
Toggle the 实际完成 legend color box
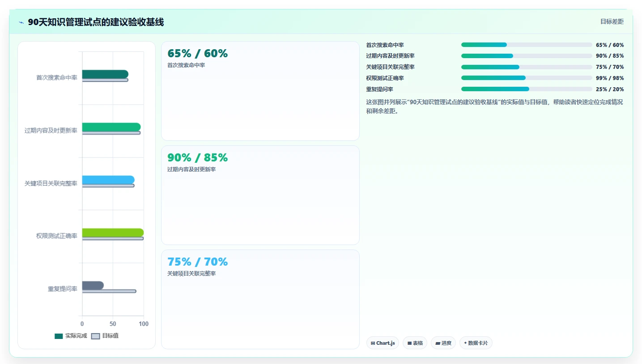59,336
